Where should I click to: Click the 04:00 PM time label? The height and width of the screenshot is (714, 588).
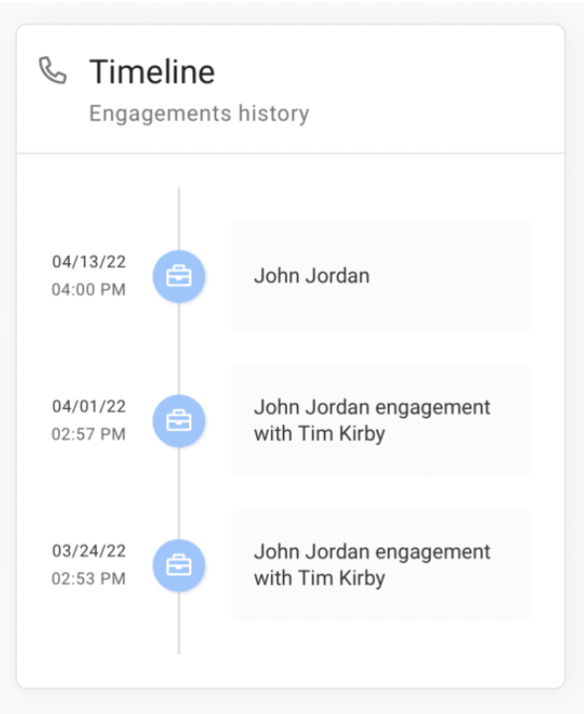[89, 289]
